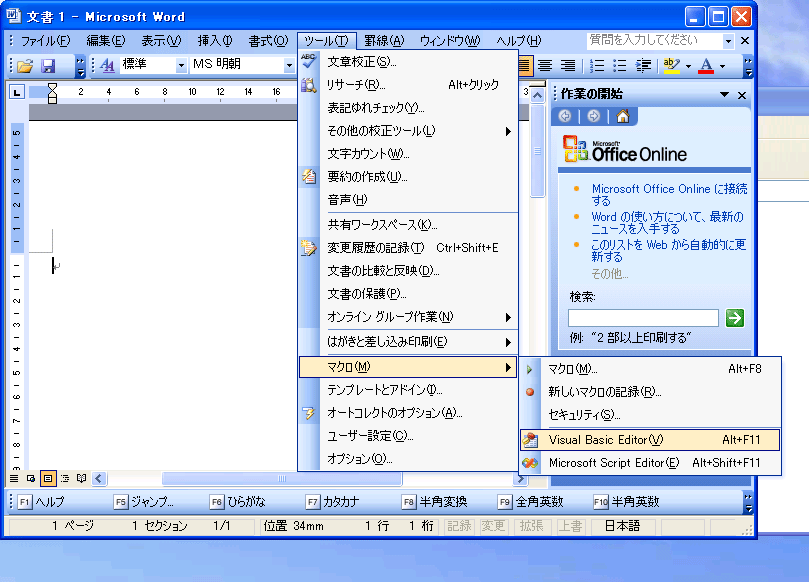Apply yellow highlight with the highlighter swatch
The image size is (809, 582).
coord(670,65)
